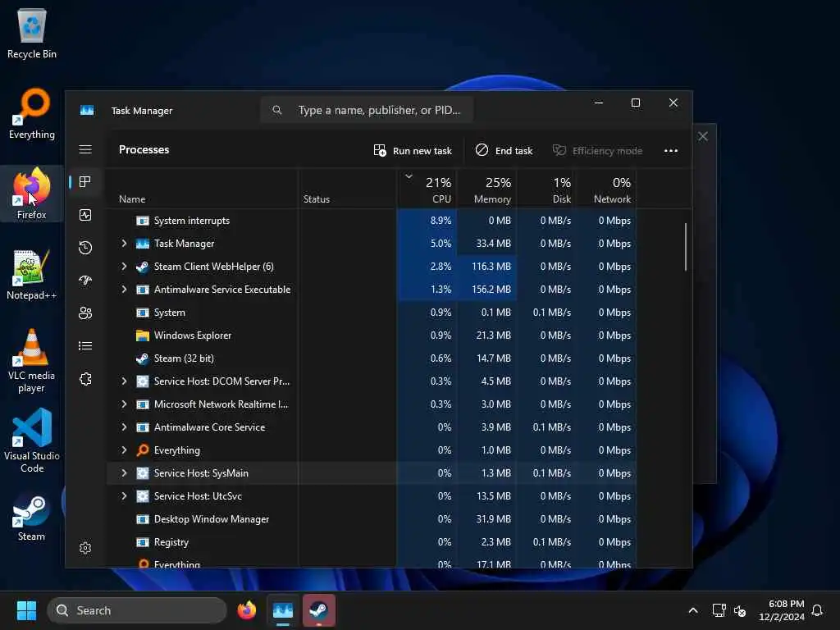
Task: Open Task Manager Settings gear icon
Action: coord(85,547)
